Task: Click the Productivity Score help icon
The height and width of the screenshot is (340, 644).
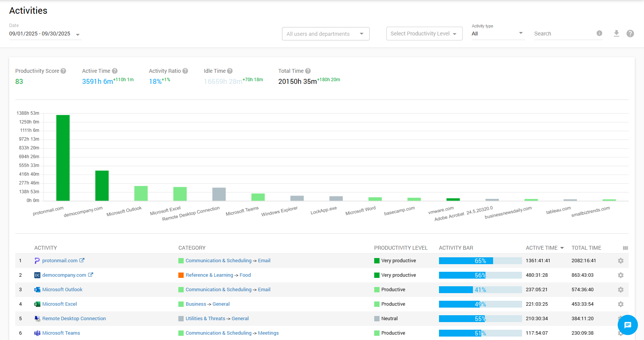Action: (x=63, y=71)
